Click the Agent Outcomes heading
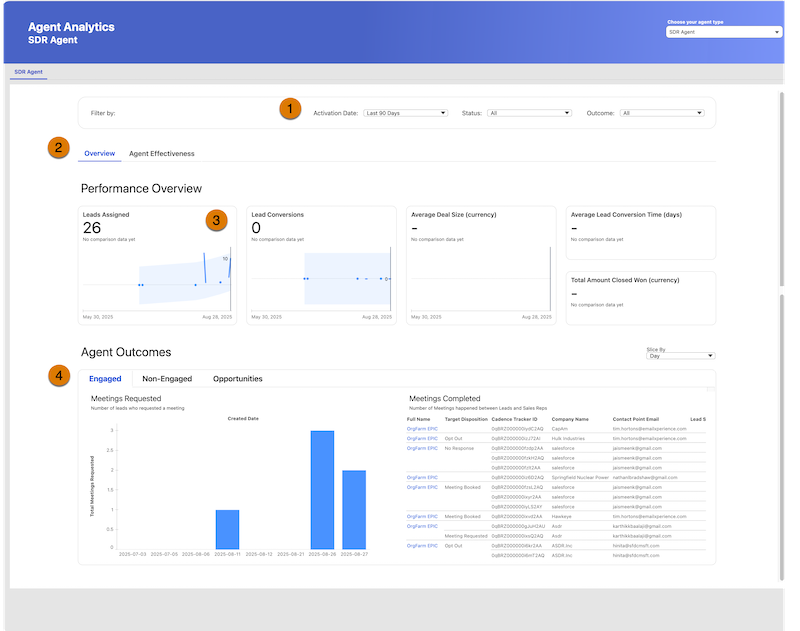Viewport: 800px width, 631px height. click(x=126, y=352)
